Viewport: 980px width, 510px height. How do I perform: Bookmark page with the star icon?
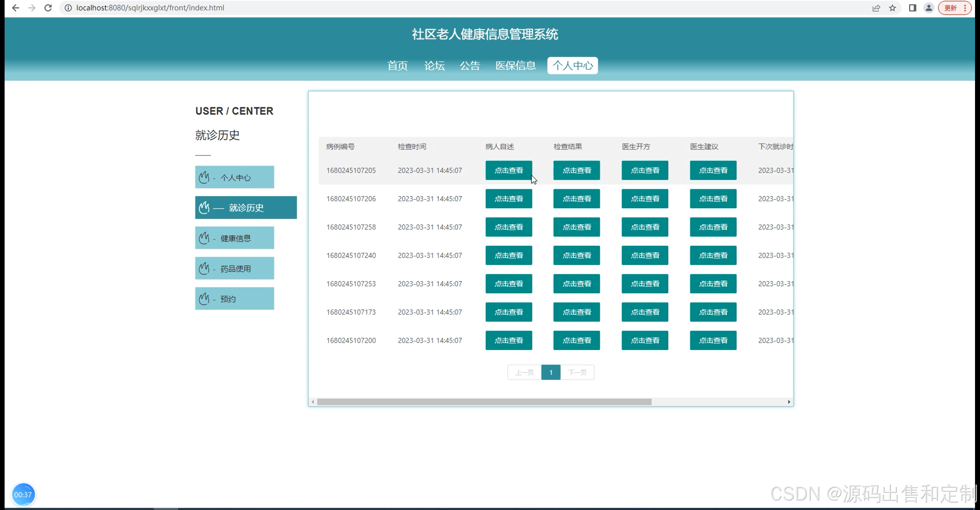892,8
